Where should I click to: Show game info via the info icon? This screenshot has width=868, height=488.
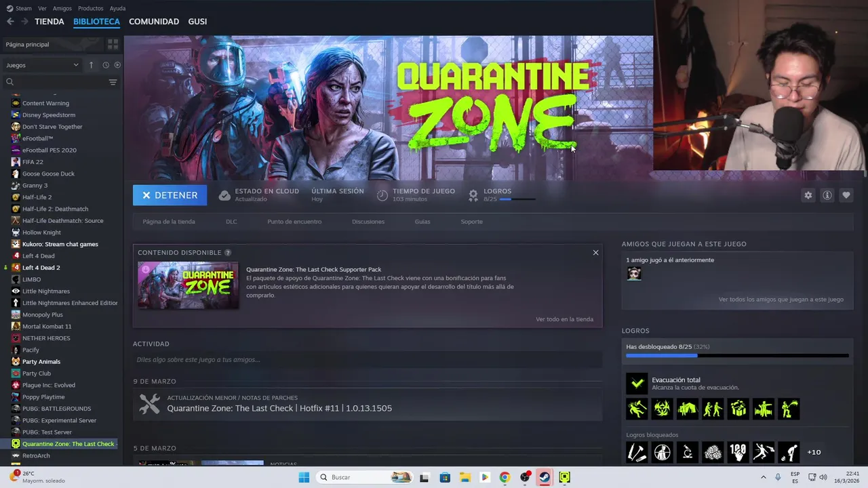pos(827,195)
